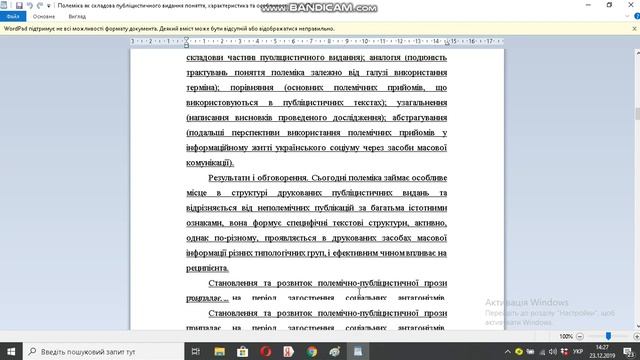Screen dimensions: 640x360
Task: Click the УКР input language indicator
Action: tap(578, 351)
